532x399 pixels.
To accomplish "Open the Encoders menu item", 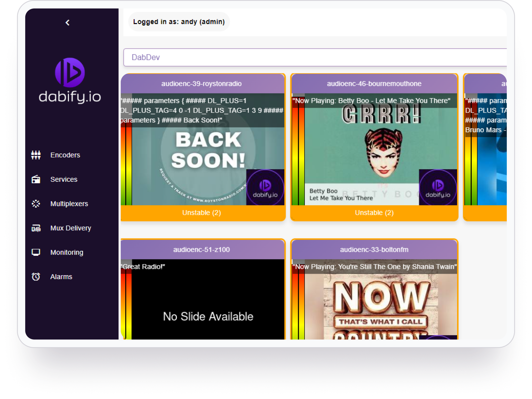I will 65,155.
